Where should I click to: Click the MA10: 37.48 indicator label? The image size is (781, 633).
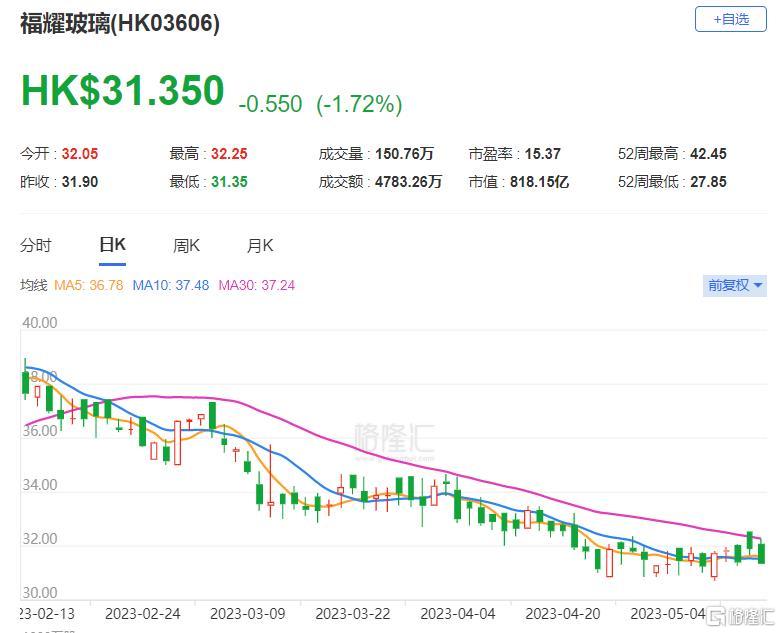(x=171, y=285)
